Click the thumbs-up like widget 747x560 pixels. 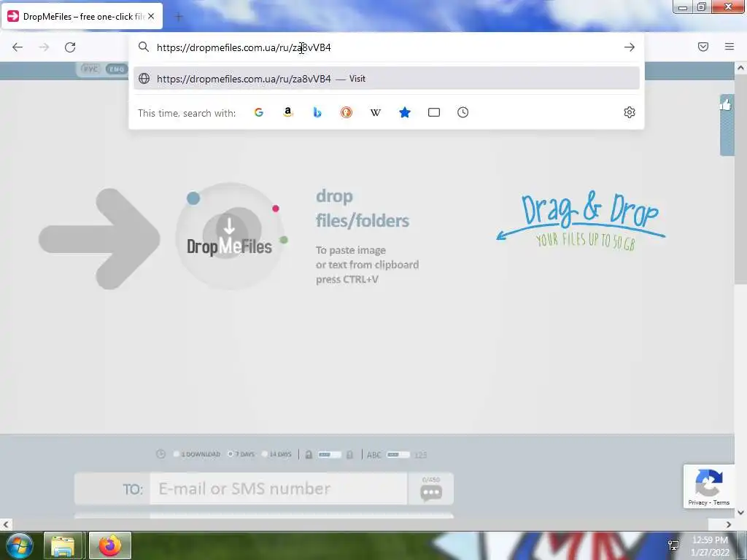point(727,105)
